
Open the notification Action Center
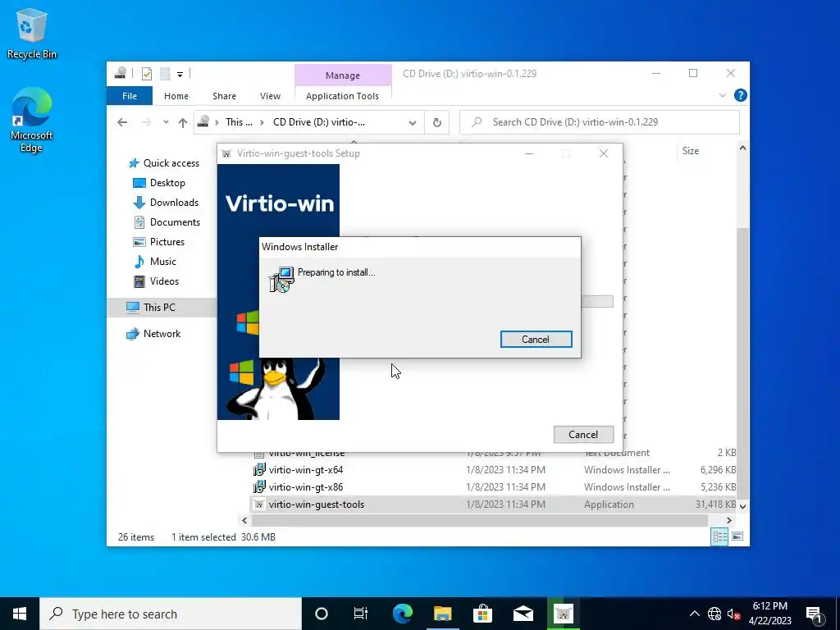(x=815, y=614)
